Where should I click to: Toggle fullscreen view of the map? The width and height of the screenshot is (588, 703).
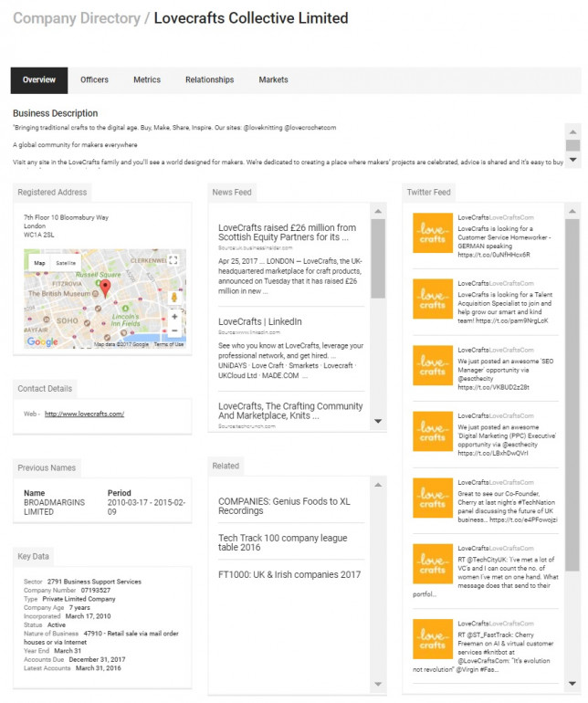pos(173,260)
